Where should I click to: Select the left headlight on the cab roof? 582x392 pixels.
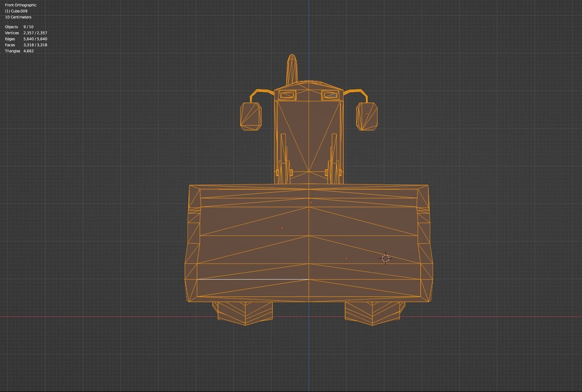[287, 95]
